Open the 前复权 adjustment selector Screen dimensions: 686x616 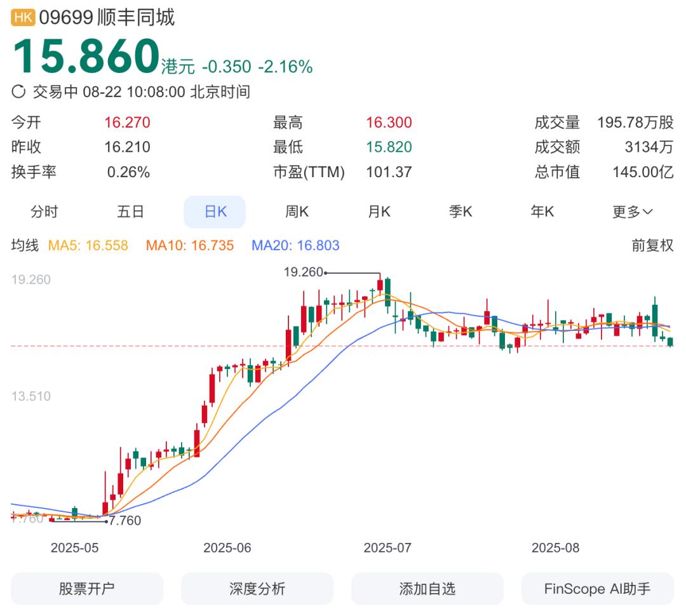coord(652,245)
